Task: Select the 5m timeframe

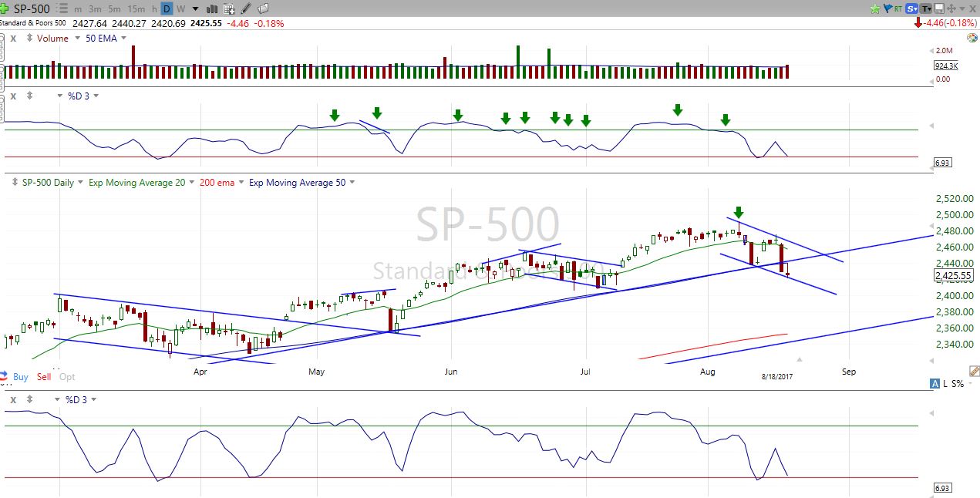Action: (113, 9)
